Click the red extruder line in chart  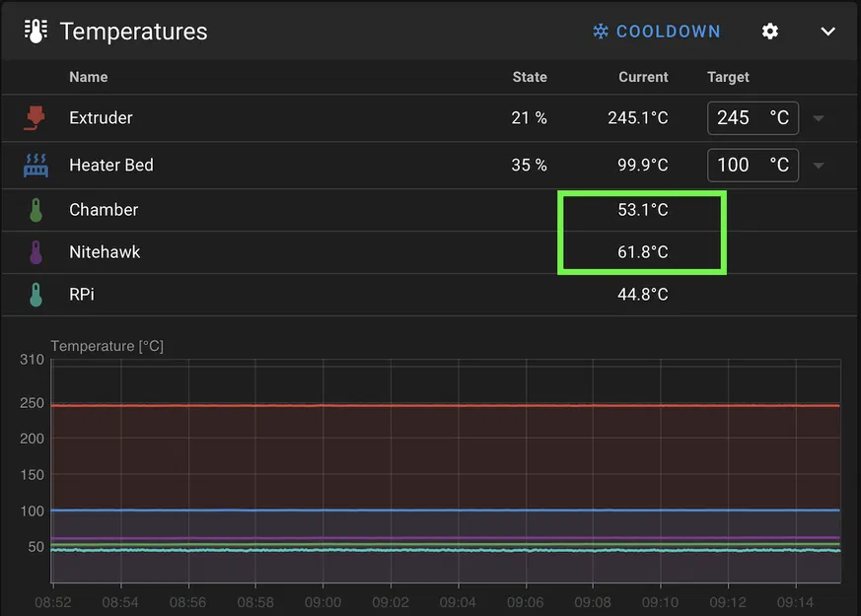[444, 405]
